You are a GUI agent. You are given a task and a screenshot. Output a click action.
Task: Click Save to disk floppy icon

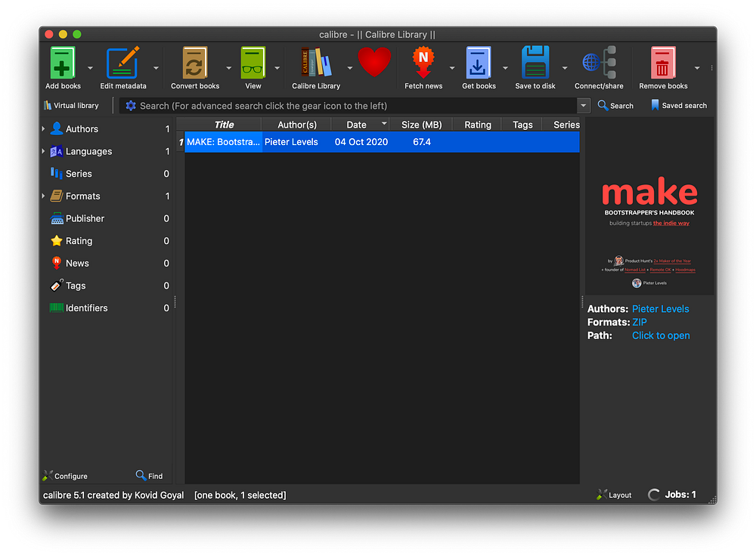coord(534,63)
